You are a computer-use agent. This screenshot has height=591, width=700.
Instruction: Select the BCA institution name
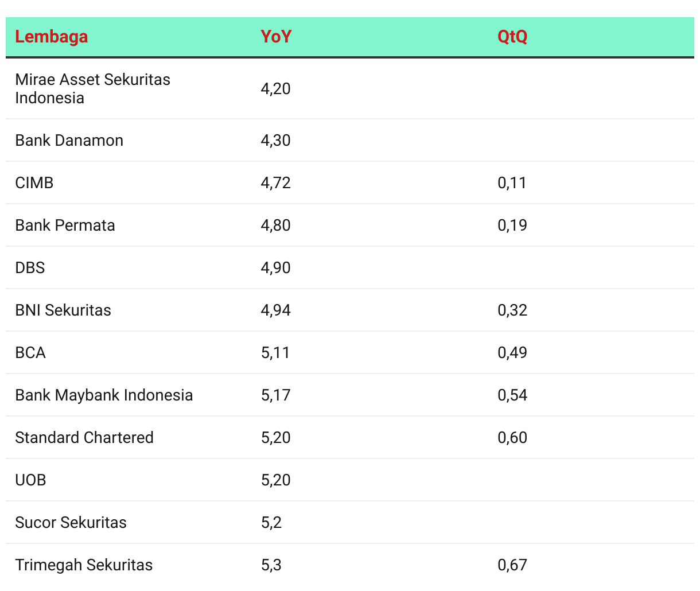point(30,353)
